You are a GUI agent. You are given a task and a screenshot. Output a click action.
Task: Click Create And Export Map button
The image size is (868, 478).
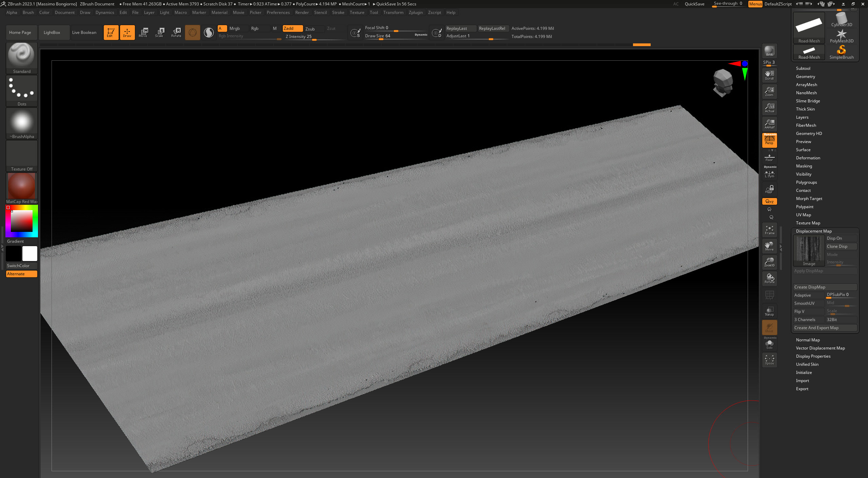tap(825, 328)
